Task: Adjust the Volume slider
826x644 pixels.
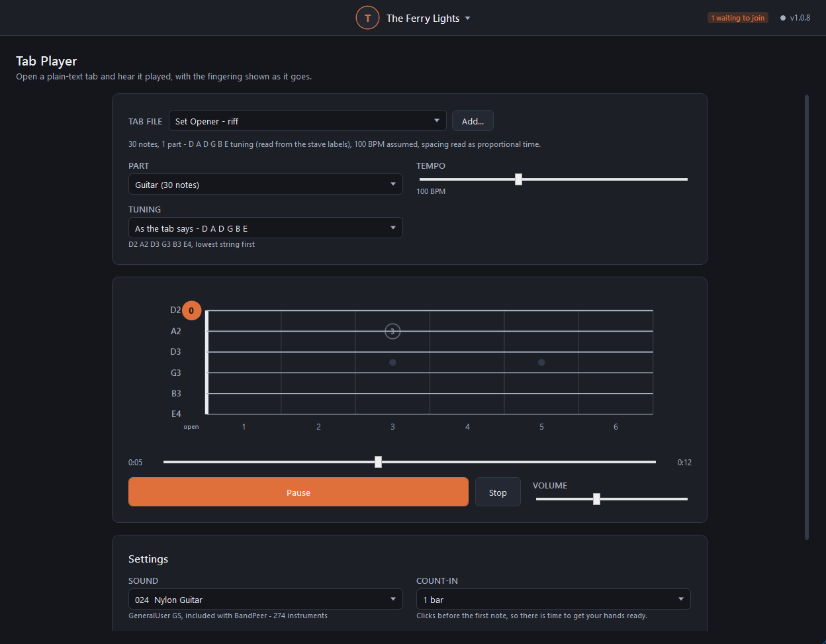Action: point(612,499)
